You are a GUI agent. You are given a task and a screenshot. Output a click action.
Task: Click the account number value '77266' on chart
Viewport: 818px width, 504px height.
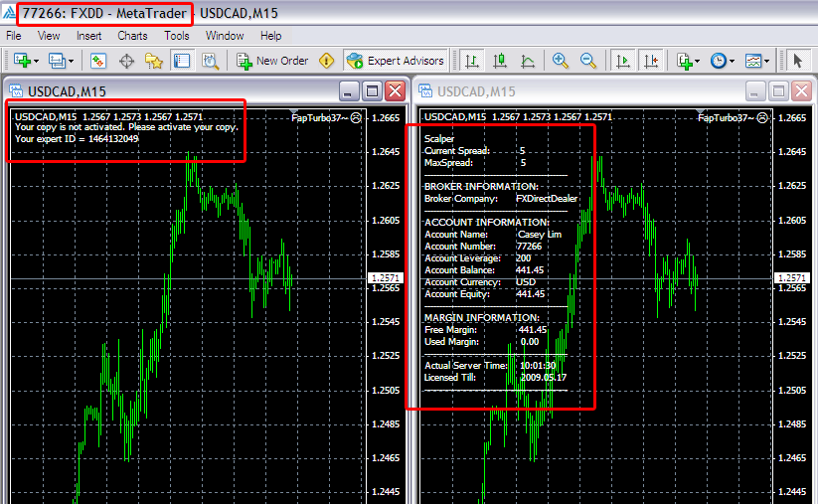[x=529, y=247]
